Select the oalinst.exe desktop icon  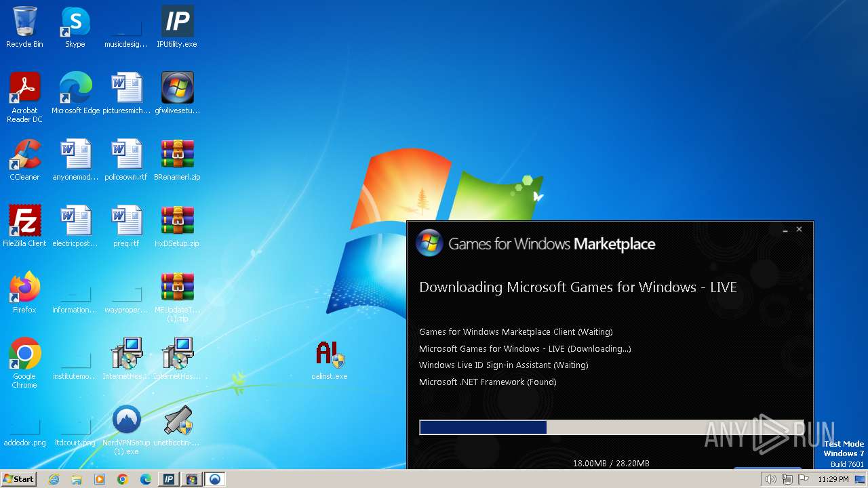330,359
